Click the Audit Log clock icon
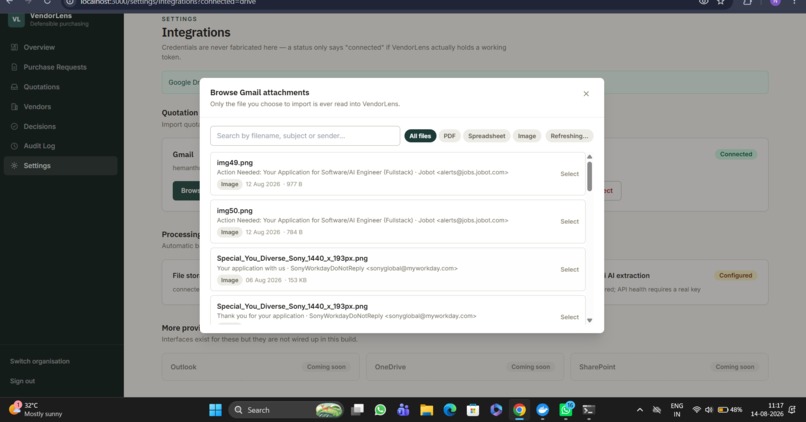Screen dimensions: 806x422 coord(14,146)
